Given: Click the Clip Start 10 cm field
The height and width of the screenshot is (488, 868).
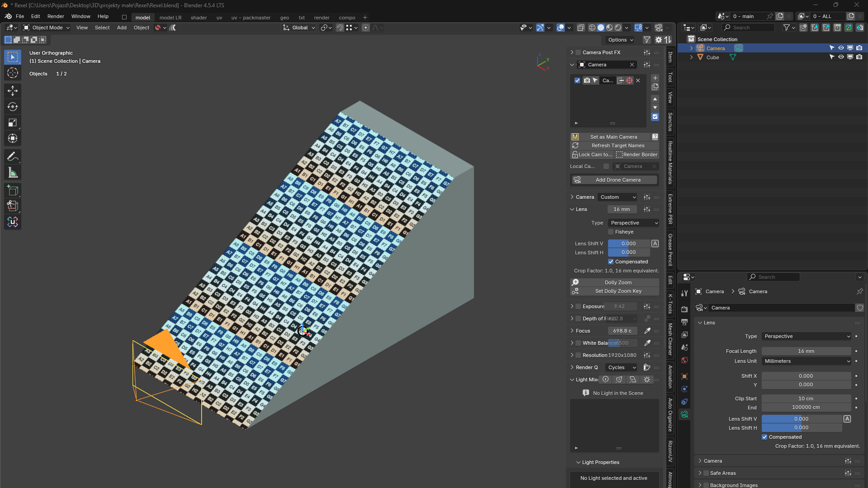Looking at the screenshot, I should point(807,399).
